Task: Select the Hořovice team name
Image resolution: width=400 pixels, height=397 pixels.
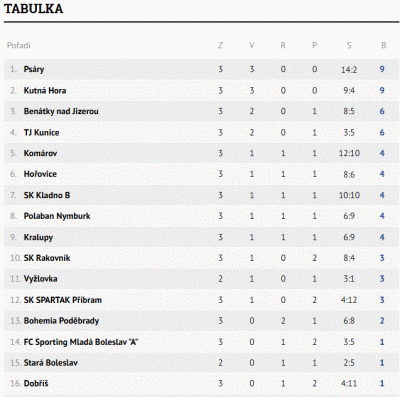Action: pyautogui.click(x=40, y=174)
